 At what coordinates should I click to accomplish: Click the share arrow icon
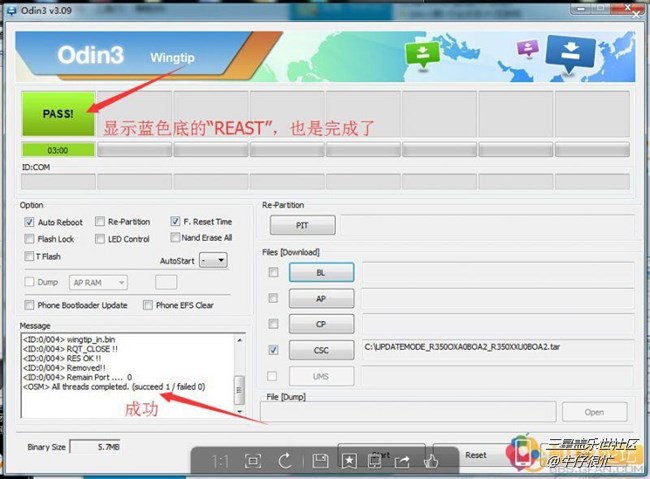(x=400, y=459)
